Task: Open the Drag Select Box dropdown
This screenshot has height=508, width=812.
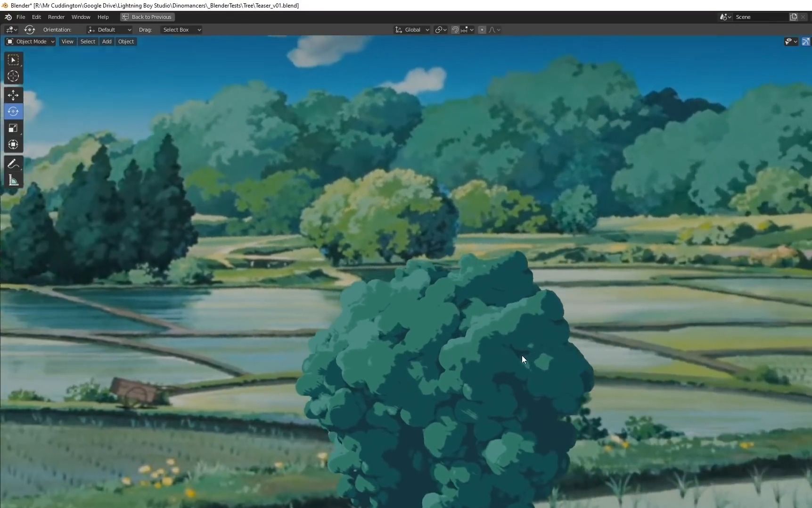Action: pyautogui.click(x=181, y=30)
